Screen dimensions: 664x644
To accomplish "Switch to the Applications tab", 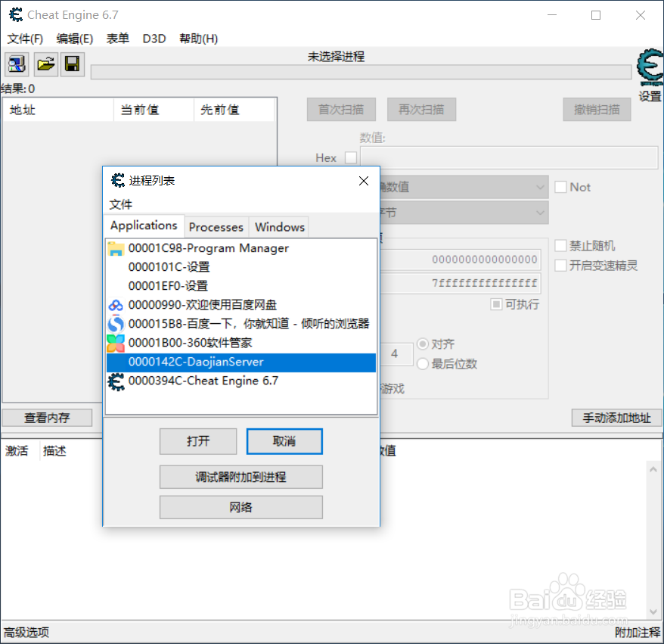I will [x=144, y=226].
